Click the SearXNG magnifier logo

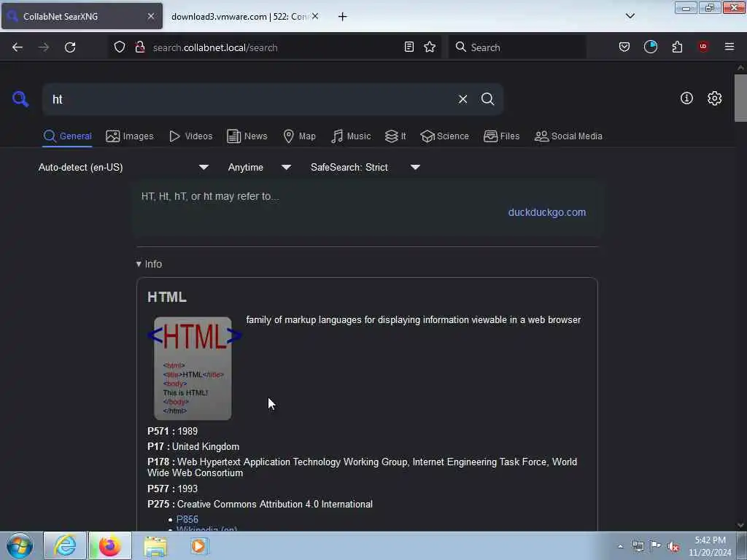(20, 99)
